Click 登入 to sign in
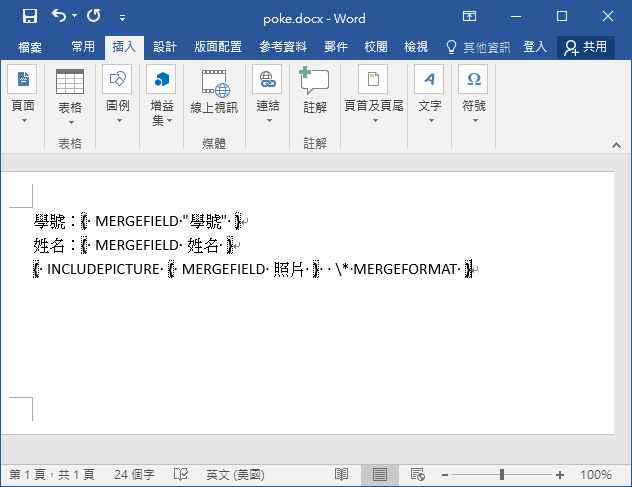 tap(535, 47)
